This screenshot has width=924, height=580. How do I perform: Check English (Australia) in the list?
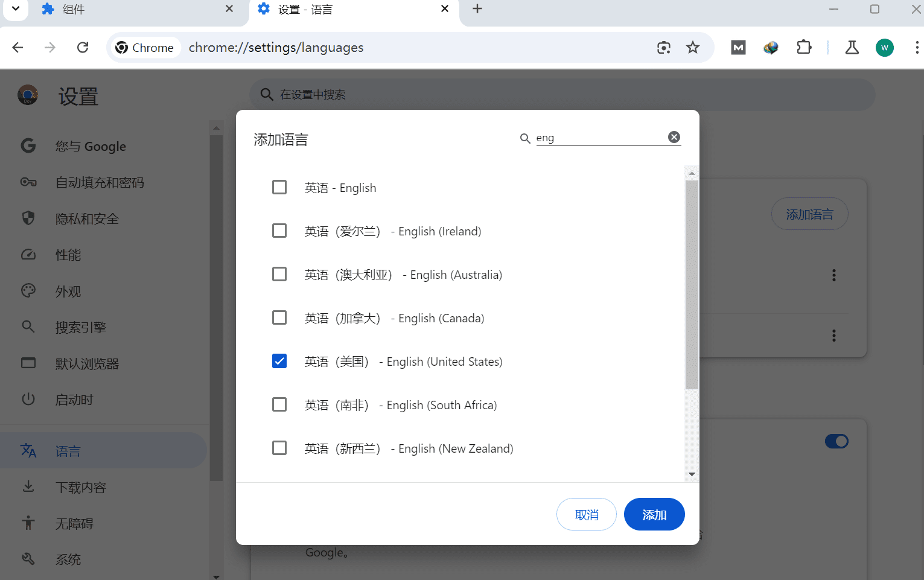279,274
